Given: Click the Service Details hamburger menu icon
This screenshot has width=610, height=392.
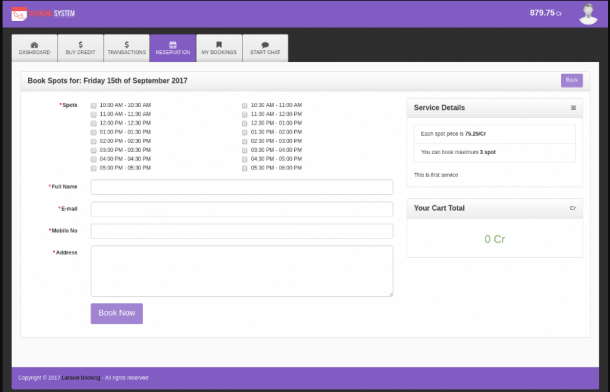Looking at the screenshot, I should [573, 108].
